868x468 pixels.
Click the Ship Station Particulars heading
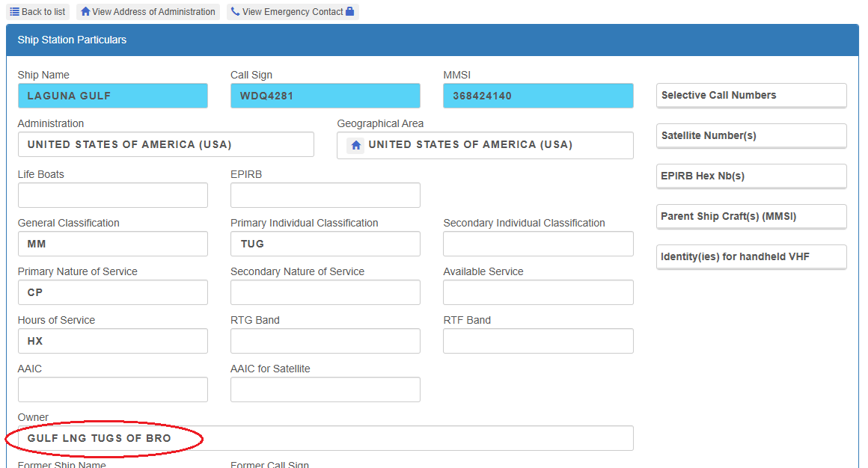72,40
